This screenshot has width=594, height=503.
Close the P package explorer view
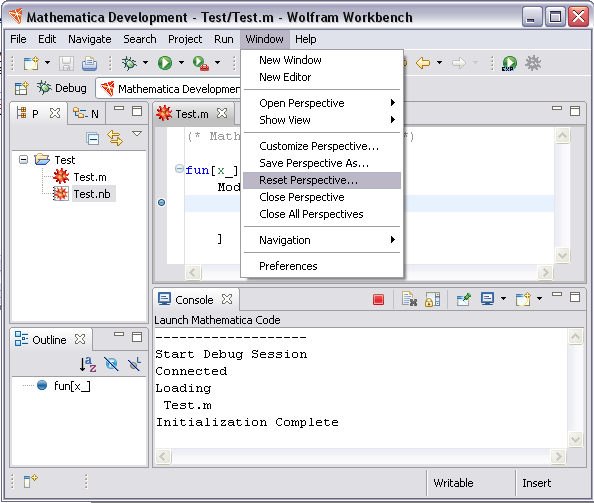click(55, 113)
